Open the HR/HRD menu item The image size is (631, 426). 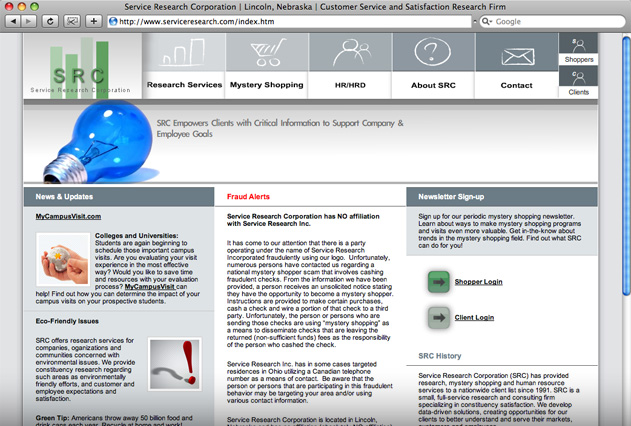tap(350, 85)
